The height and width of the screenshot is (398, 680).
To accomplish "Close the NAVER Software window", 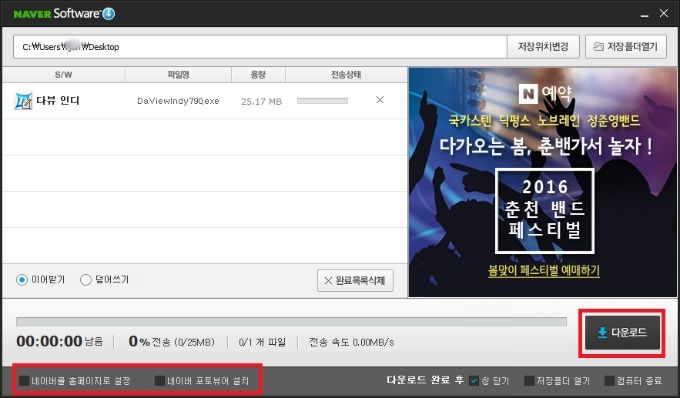I will [664, 13].
